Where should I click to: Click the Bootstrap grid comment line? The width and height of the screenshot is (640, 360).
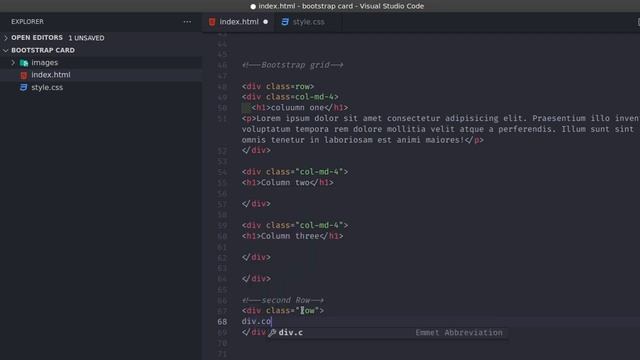pyautogui.click(x=292, y=65)
